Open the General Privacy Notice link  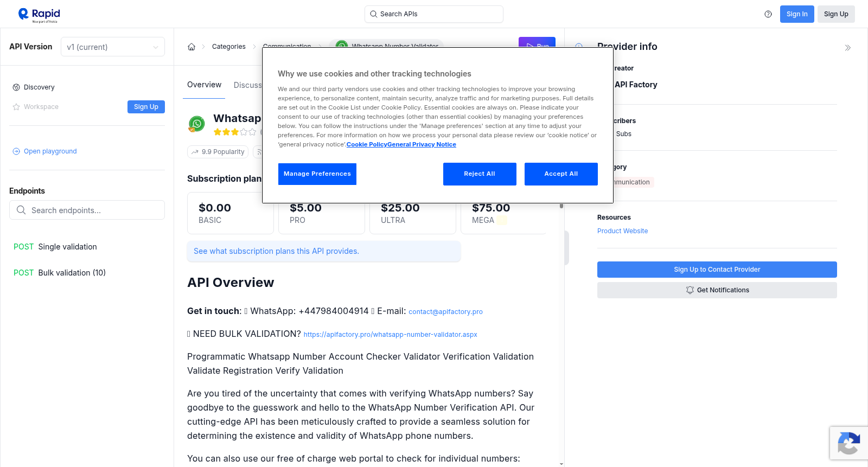(x=422, y=144)
